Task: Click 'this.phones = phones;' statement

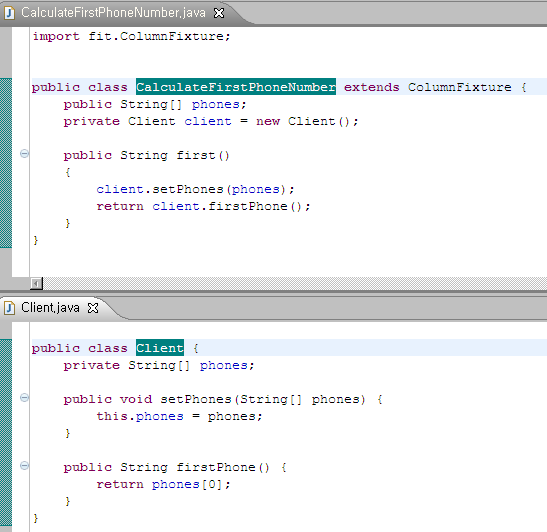Action: tap(179, 416)
